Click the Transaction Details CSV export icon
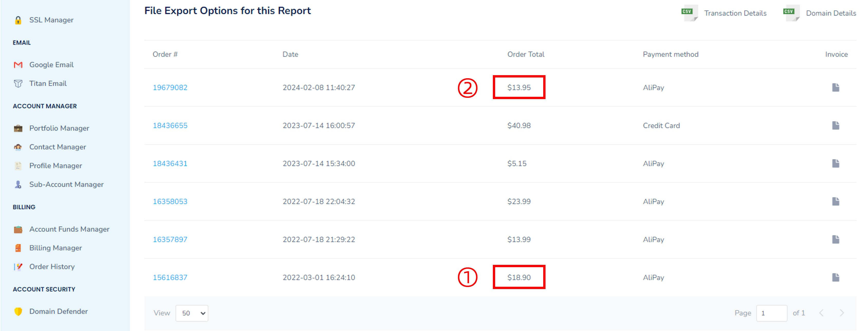Image resolution: width=868 pixels, height=331 pixels. tap(689, 13)
